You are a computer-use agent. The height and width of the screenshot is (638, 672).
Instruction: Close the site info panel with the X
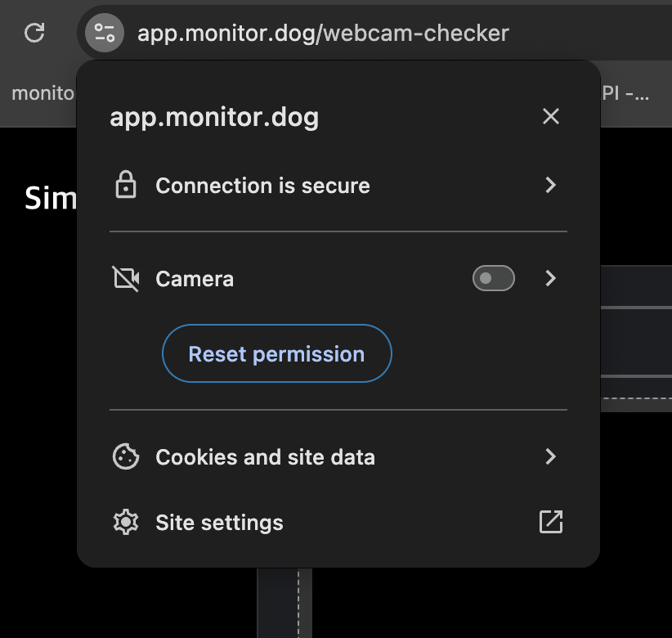(x=550, y=116)
